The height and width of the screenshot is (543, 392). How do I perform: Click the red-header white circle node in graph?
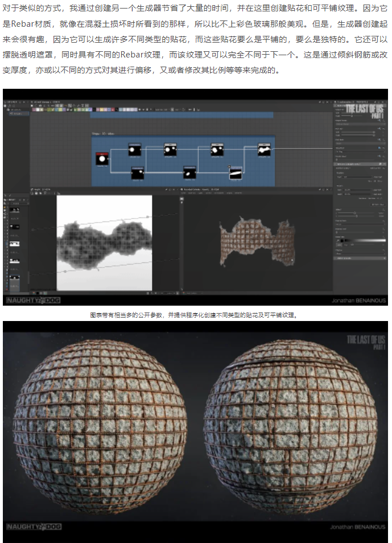pos(102,159)
